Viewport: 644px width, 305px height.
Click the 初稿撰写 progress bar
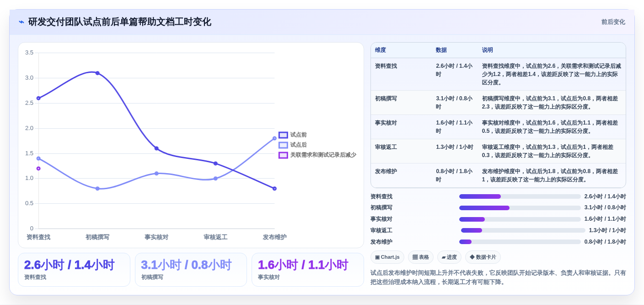click(x=520, y=208)
